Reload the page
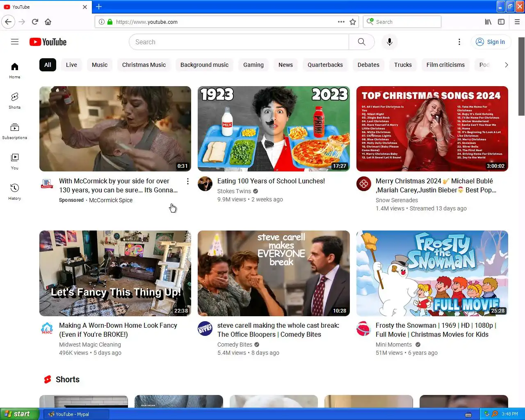Screen dimensions: 525x420 click(x=35, y=22)
